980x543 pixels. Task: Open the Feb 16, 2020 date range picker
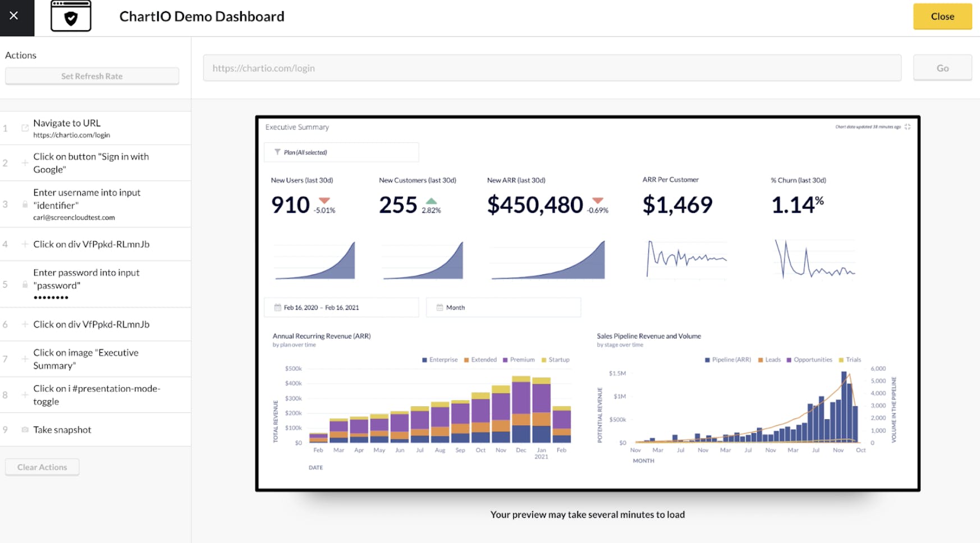click(x=341, y=307)
